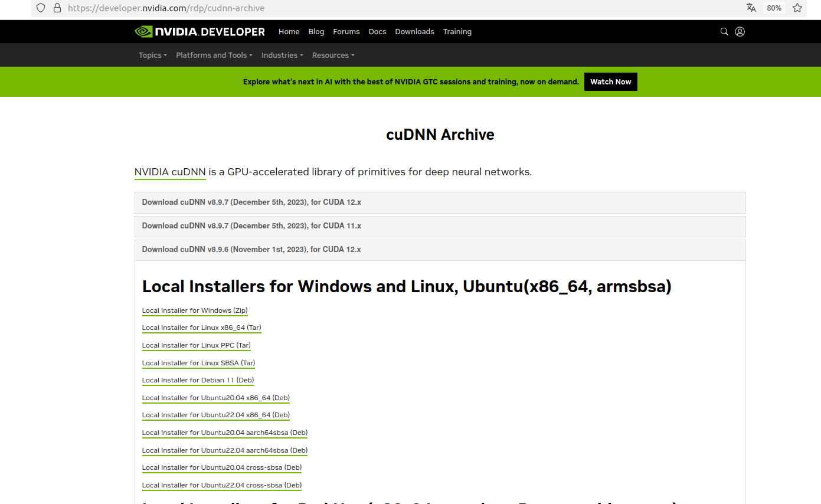The height and width of the screenshot is (504, 821).
Task: Open the site search magnifier icon
Action: click(724, 32)
